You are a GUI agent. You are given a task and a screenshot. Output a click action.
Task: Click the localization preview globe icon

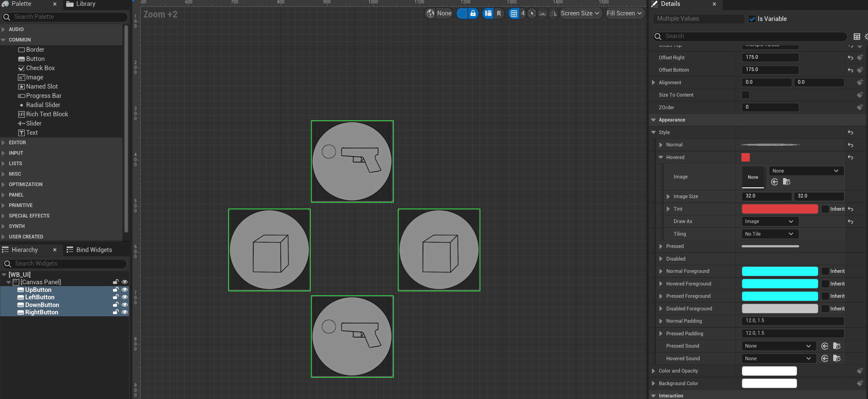(x=430, y=14)
